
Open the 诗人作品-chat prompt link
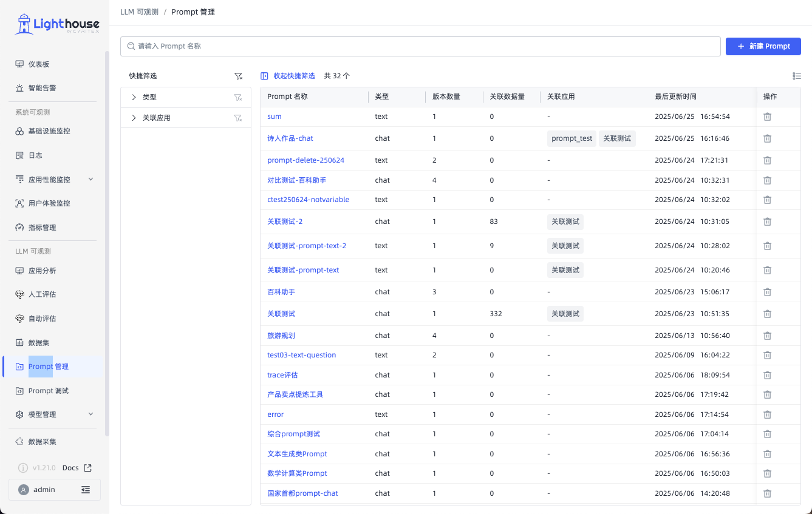click(x=290, y=138)
